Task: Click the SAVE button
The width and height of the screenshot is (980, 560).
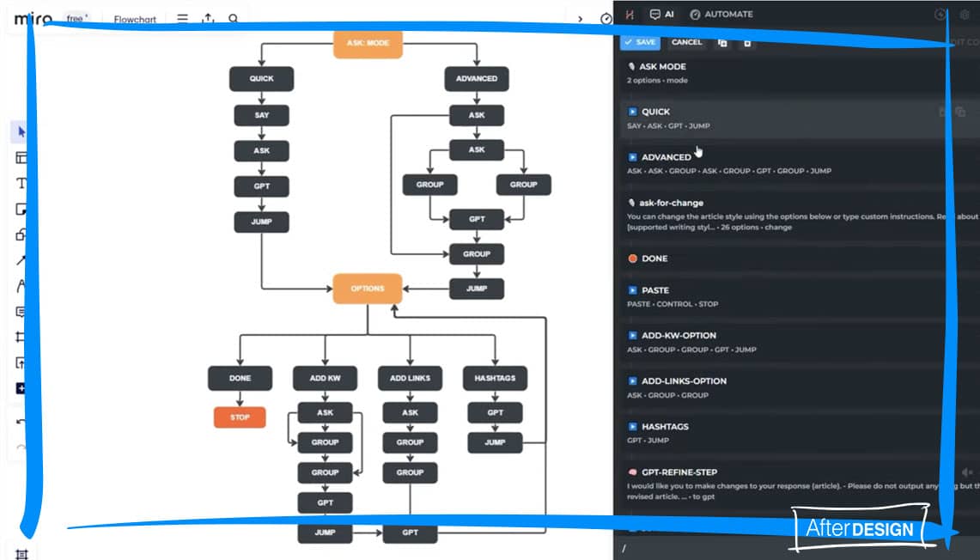Action: [x=640, y=42]
